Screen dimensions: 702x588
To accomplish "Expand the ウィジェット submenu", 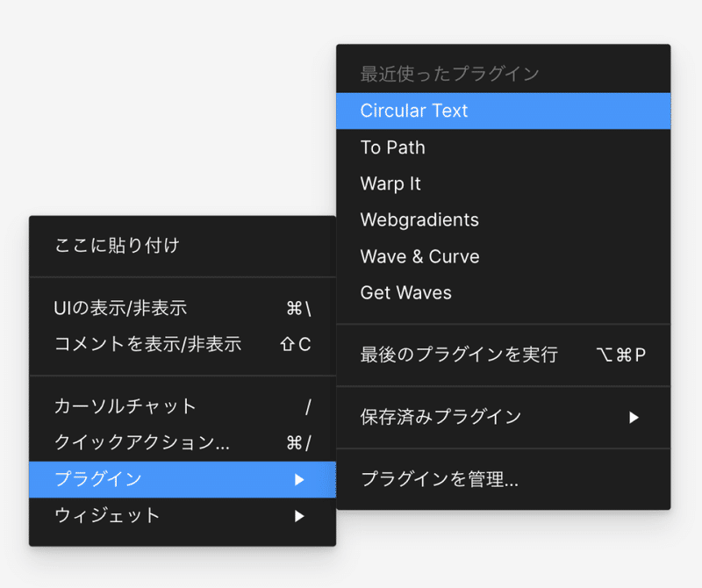I will [183, 516].
